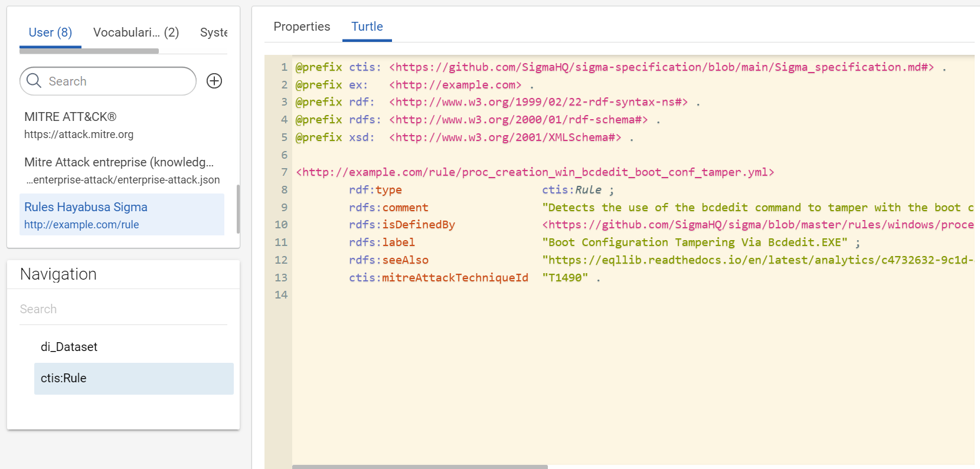Click the bcdedit rule URI on line 7
The image size is (980, 469).
coord(535,172)
